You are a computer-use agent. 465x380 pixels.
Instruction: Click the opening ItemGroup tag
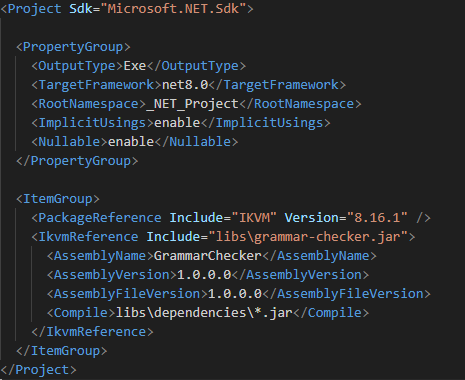tap(58, 199)
